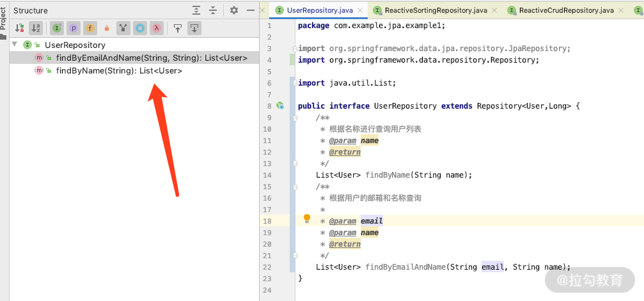Screen dimensions: 644x301
Task: Click Autoscroll from Source icon
Action: click(x=194, y=28)
